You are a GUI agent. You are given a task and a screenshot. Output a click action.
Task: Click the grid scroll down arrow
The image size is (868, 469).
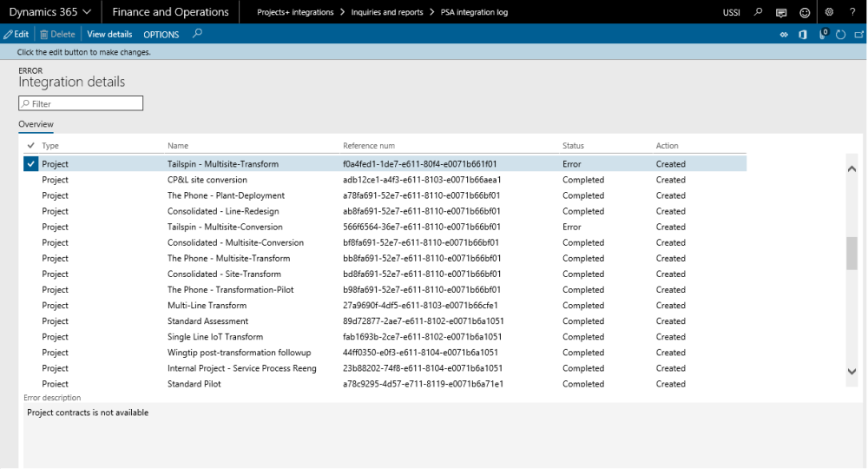click(852, 372)
